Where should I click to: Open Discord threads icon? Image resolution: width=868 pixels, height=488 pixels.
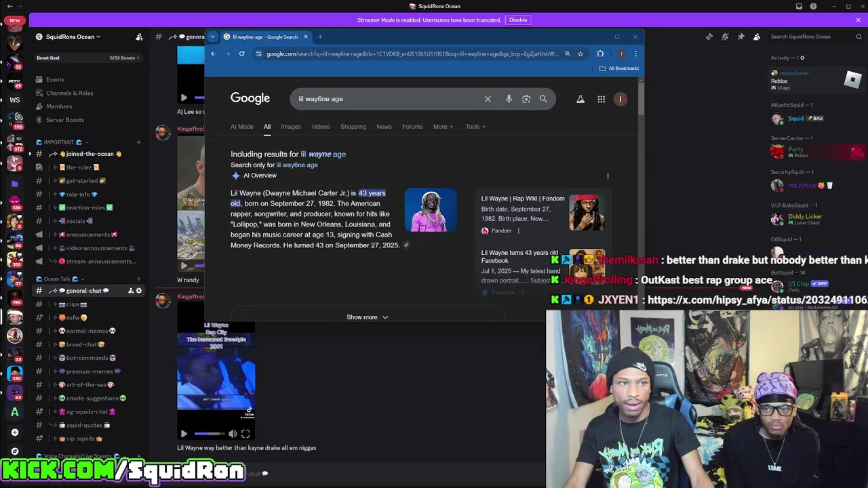point(709,37)
